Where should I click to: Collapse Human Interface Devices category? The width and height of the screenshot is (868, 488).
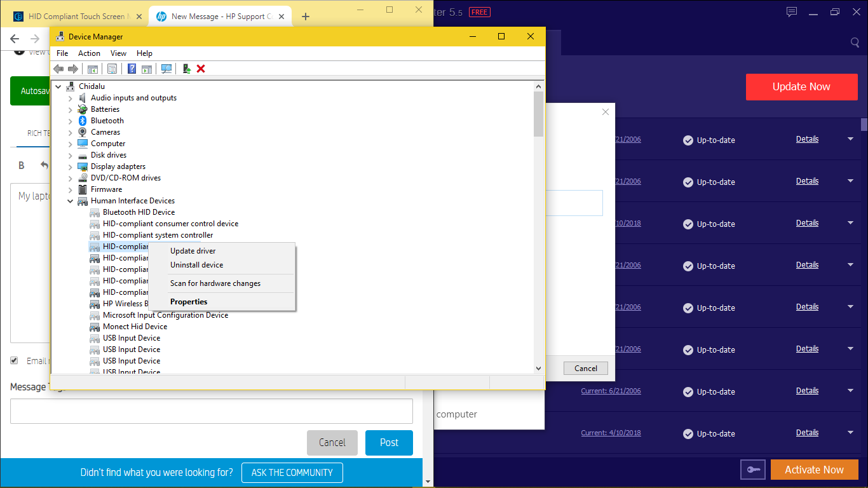(x=70, y=200)
